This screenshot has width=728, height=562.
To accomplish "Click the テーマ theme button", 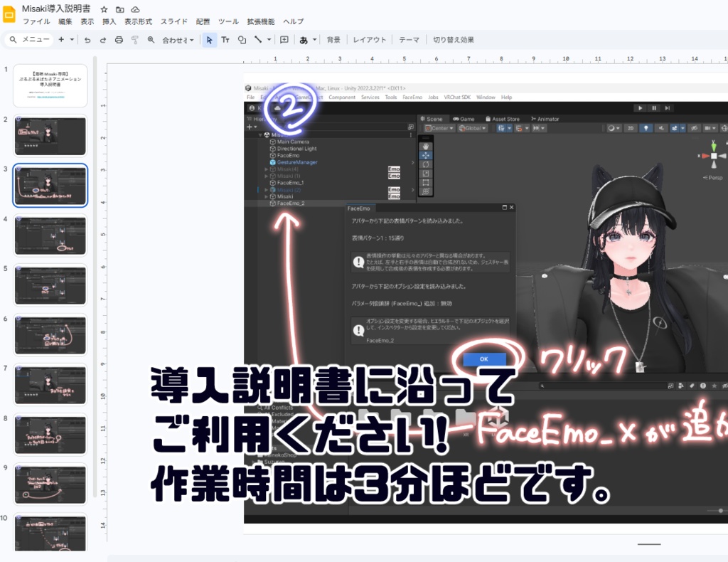I will click(x=409, y=40).
